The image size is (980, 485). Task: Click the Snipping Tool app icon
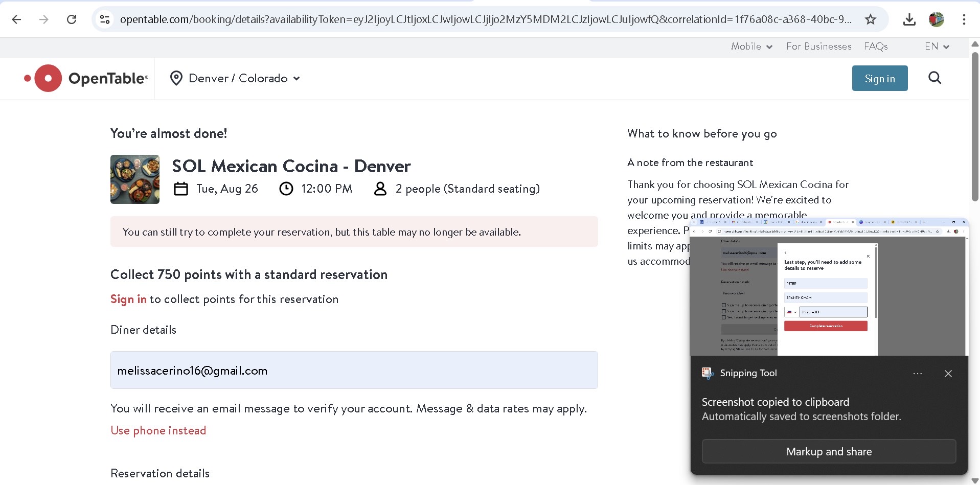pos(708,373)
